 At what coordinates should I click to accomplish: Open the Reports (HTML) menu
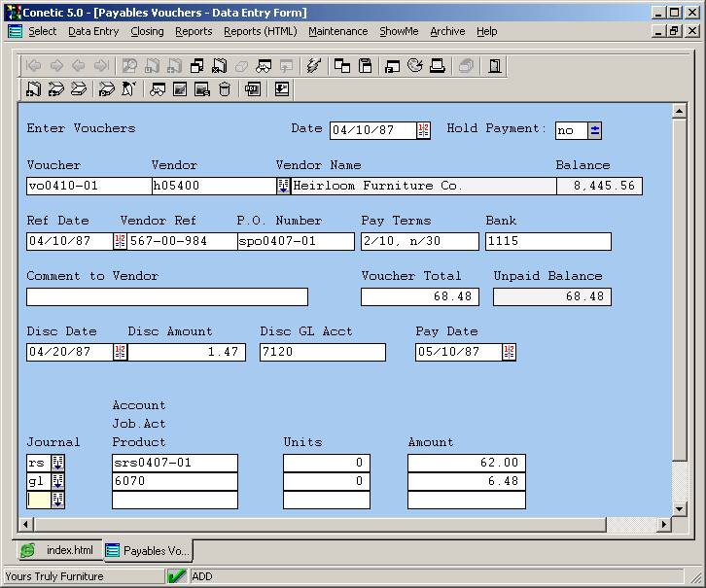[x=260, y=31]
